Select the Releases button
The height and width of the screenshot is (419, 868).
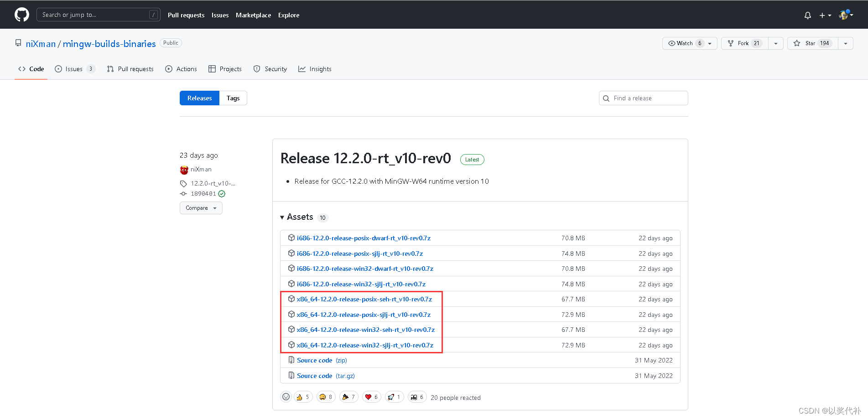(x=199, y=98)
